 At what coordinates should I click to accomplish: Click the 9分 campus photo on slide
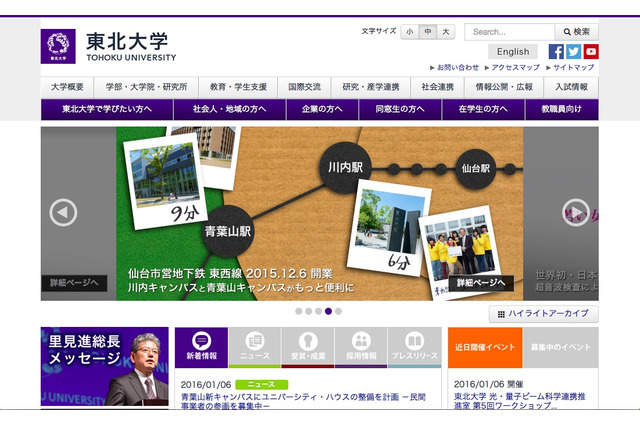(165, 181)
